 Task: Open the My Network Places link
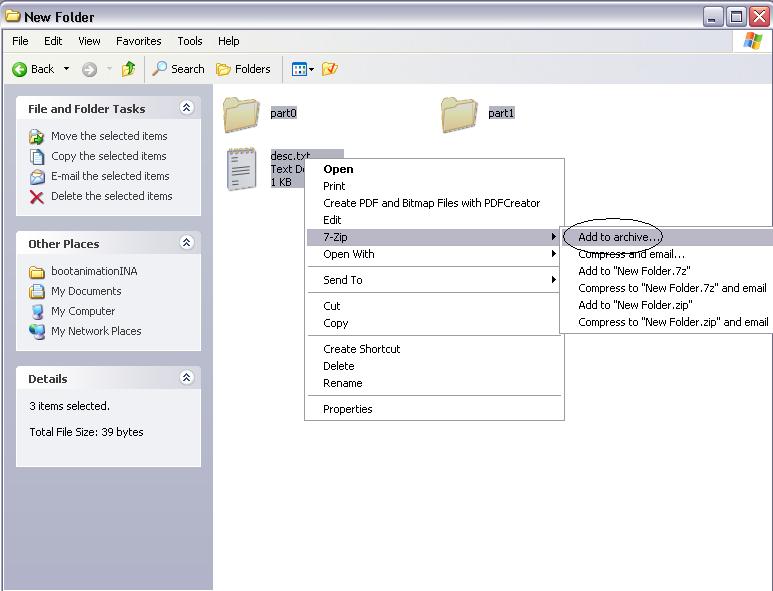(96, 331)
